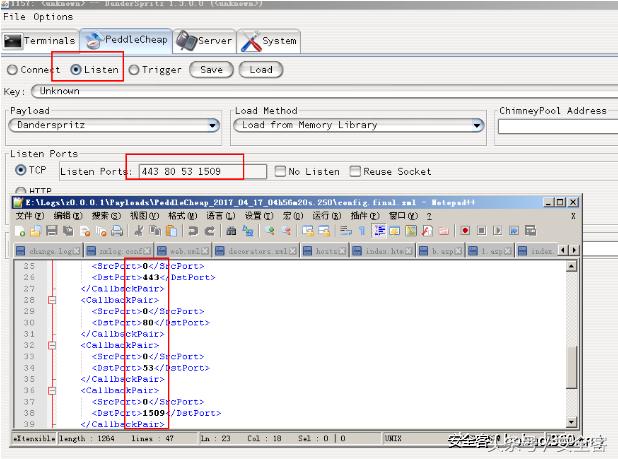Screen dimensions: 618x459
Task: Click the Save floppy icon in Notepad++ toolbar
Action: point(52,231)
